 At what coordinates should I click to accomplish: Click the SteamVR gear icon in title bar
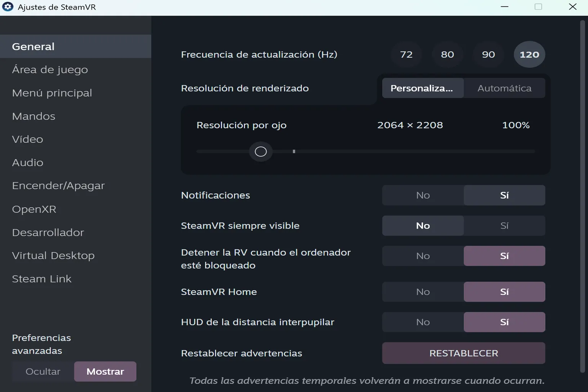pyautogui.click(x=8, y=7)
